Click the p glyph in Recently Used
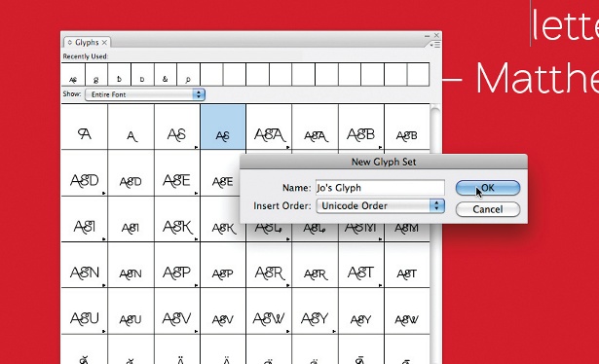The height and width of the screenshot is (364, 599). tap(188, 75)
